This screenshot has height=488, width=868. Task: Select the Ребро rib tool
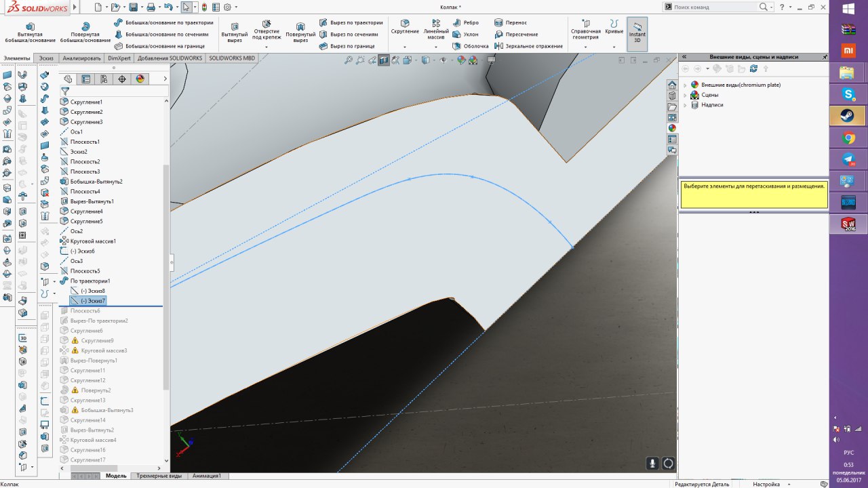point(465,22)
